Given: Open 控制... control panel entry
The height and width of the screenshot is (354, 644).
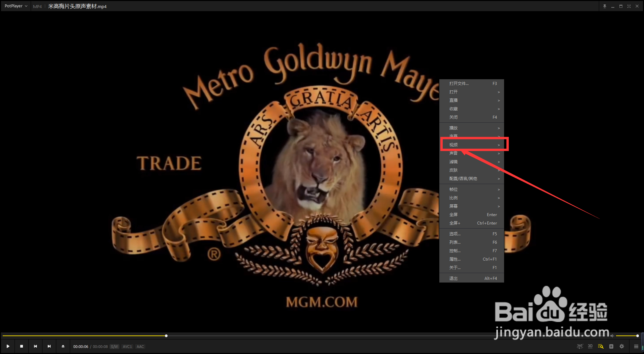Looking at the screenshot, I should 472,251.
